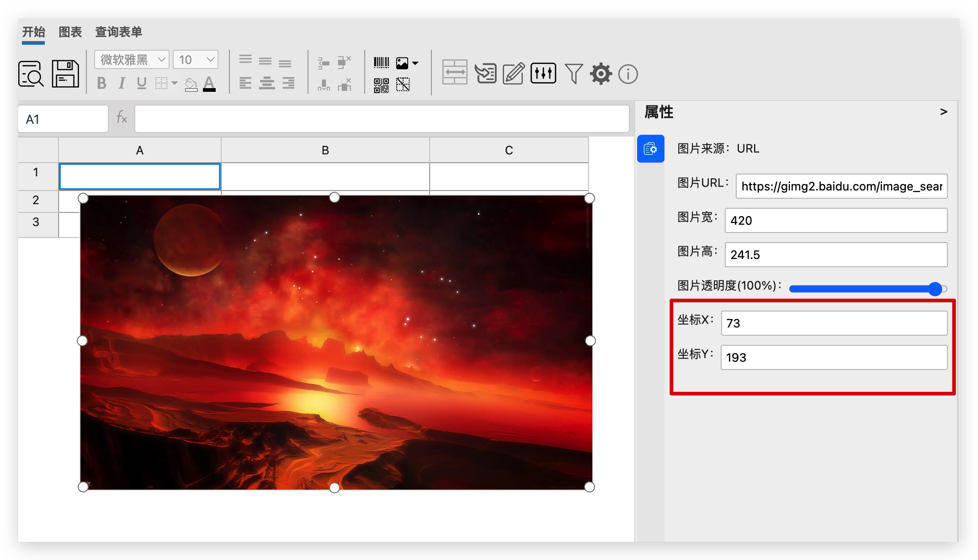
Task: Open the insert image dropdown arrow
Action: [x=415, y=63]
